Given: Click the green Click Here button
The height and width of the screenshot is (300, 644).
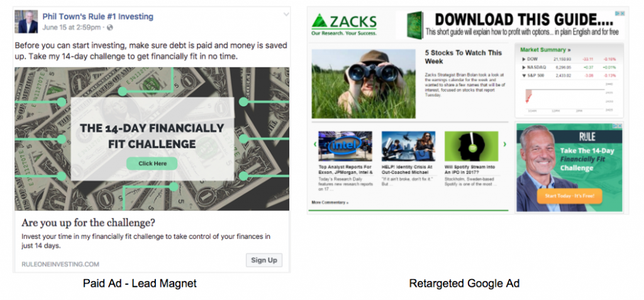Looking at the screenshot, I should (152, 164).
